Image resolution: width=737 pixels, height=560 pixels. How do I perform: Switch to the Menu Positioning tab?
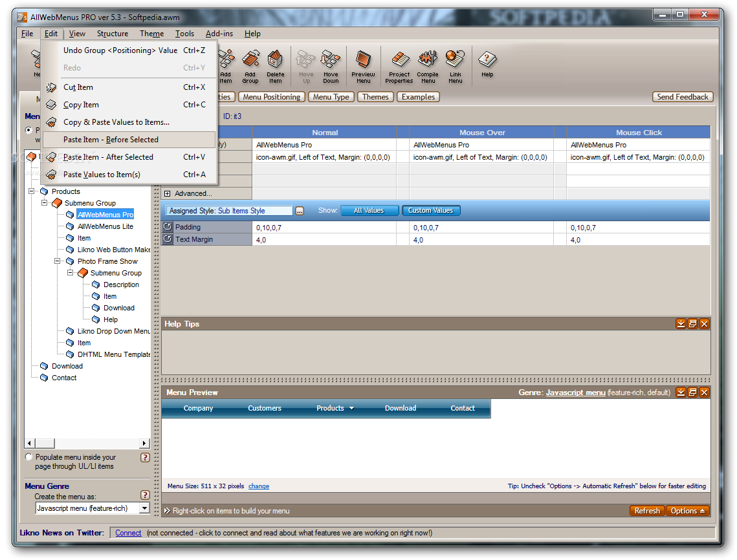(x=272, y=97)
